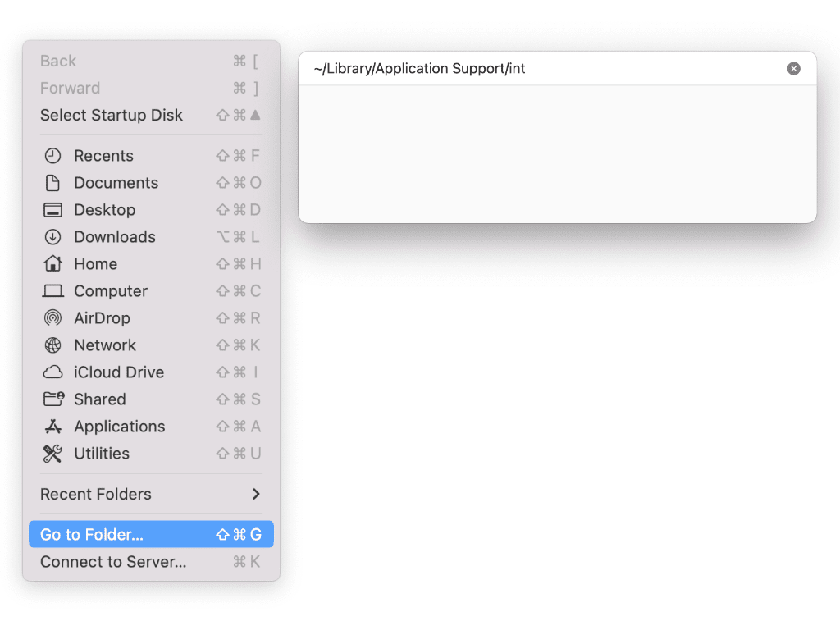
Task: Click the Shared folder icon
Action: [x=52, y=399]
